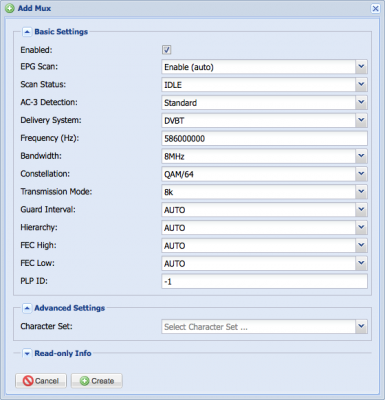This screenshot has height=400, width=385.
Task: Open the FEC Low dropdown arrow
Action: click(361, 263)
